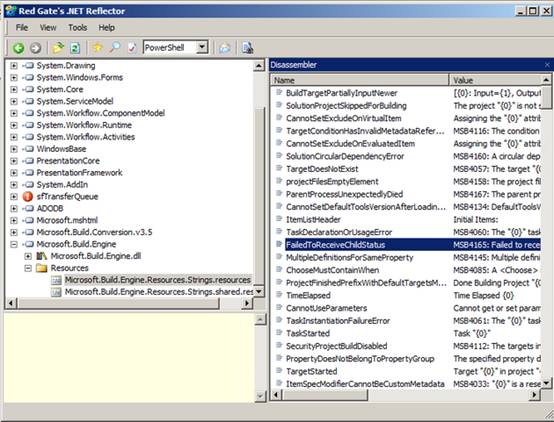
Task: Expand the Microsoft.Build.Engine.dll module
Action: click(28, 256)
